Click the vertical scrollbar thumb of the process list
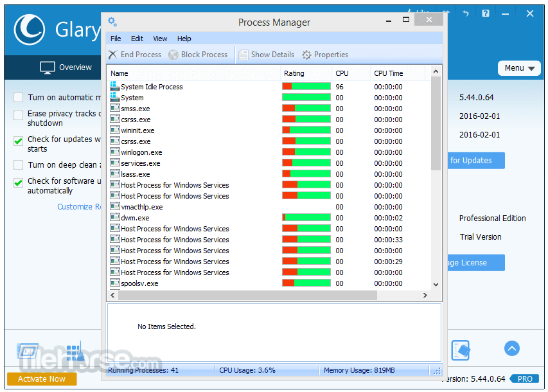Viewport: 548px width, 392px height. pyautogui.click(x=436, y=123)
